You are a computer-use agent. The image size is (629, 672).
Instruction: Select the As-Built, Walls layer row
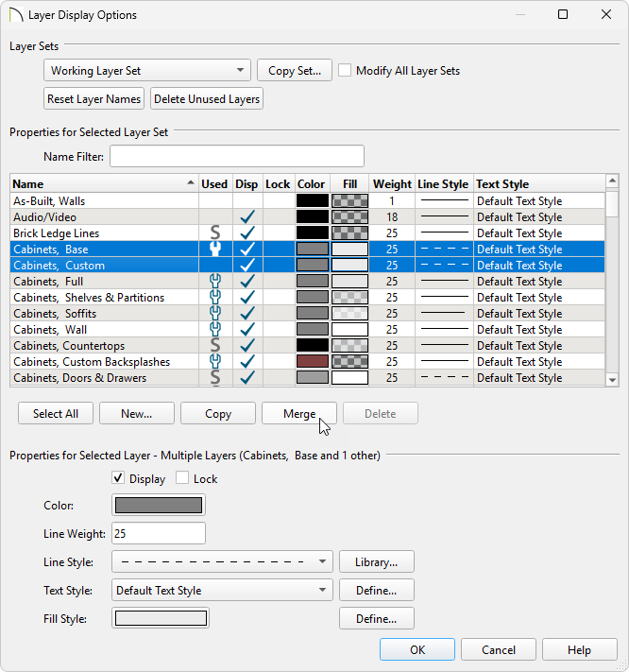[308, 201]
